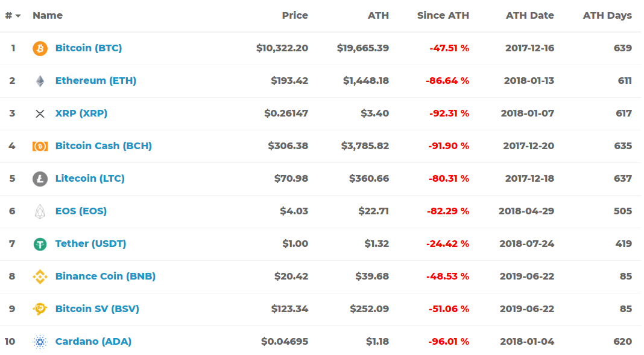Sort the table by Price
The width and height of the screenshot is (644, 355).
[295, 15]
